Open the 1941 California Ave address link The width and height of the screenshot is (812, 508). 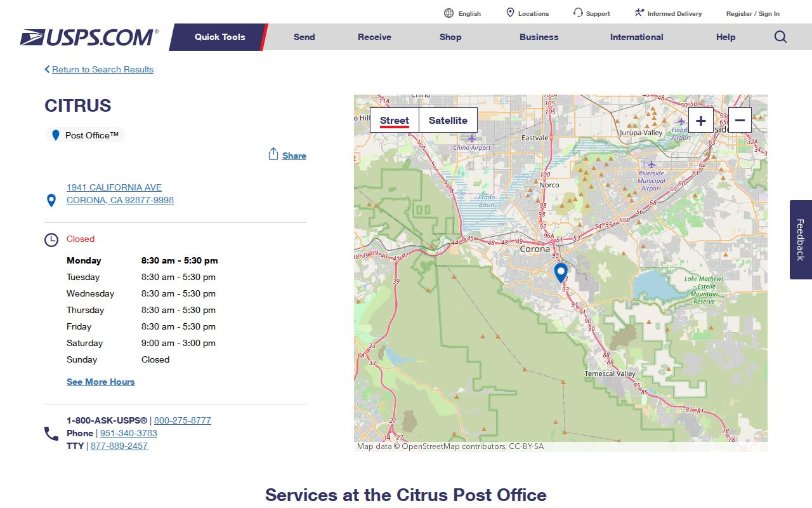coord(120,194)
